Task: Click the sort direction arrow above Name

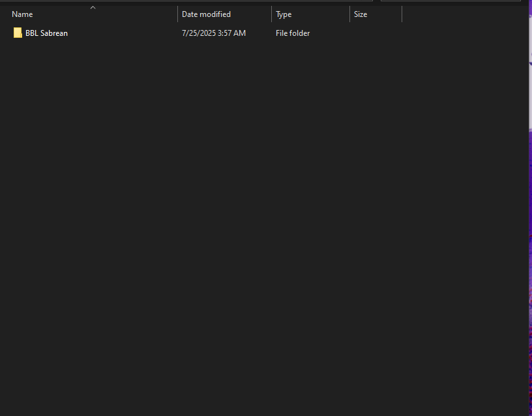Action: tap(93, 7)
